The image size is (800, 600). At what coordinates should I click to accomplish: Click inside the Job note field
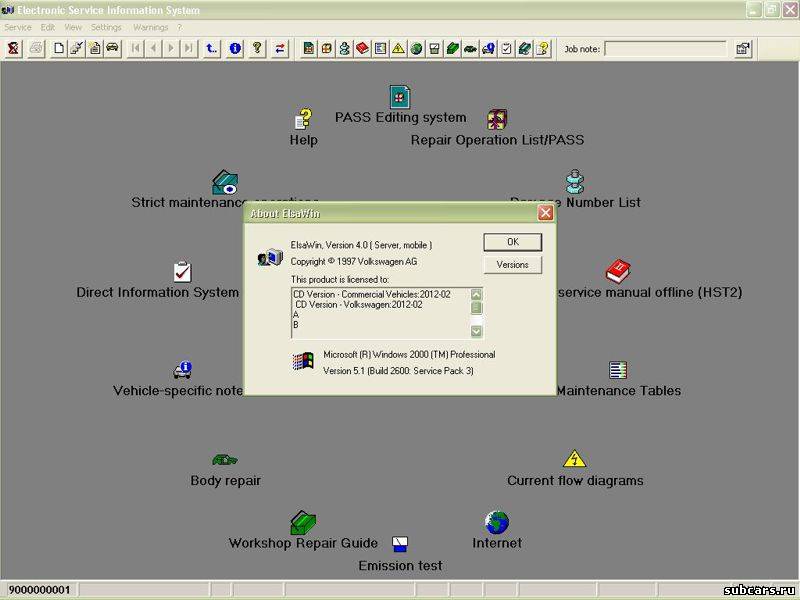point(665,48)
